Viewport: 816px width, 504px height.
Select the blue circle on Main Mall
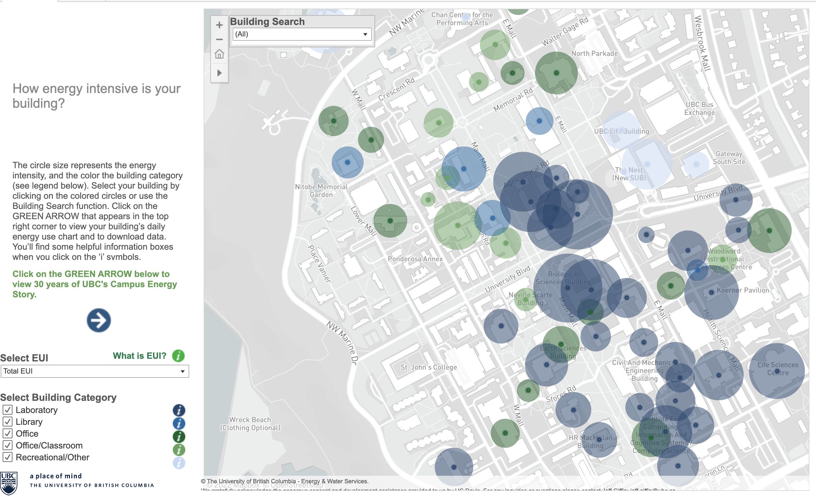click(x=464, y=169)
